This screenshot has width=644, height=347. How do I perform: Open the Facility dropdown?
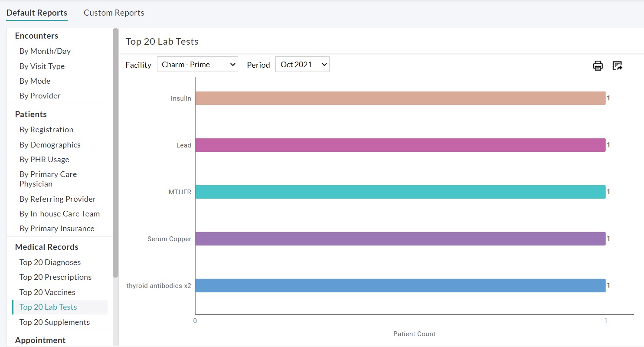(197, 65)
